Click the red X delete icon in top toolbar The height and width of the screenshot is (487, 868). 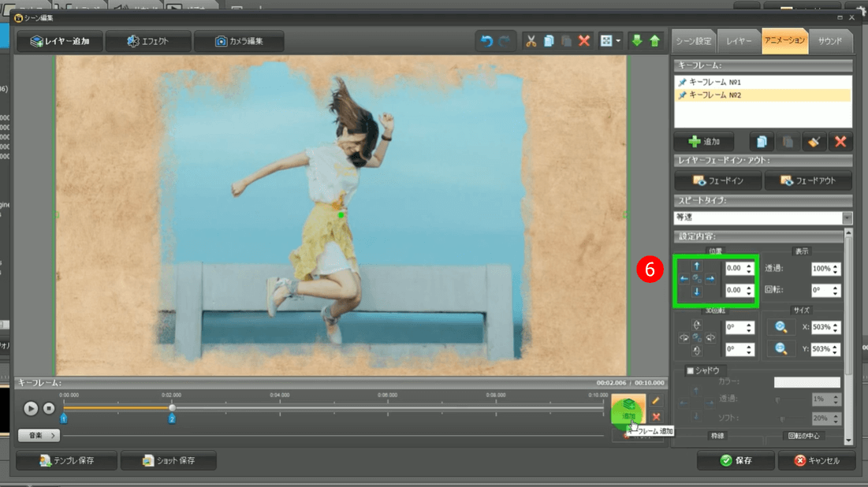tap(584, 41)
